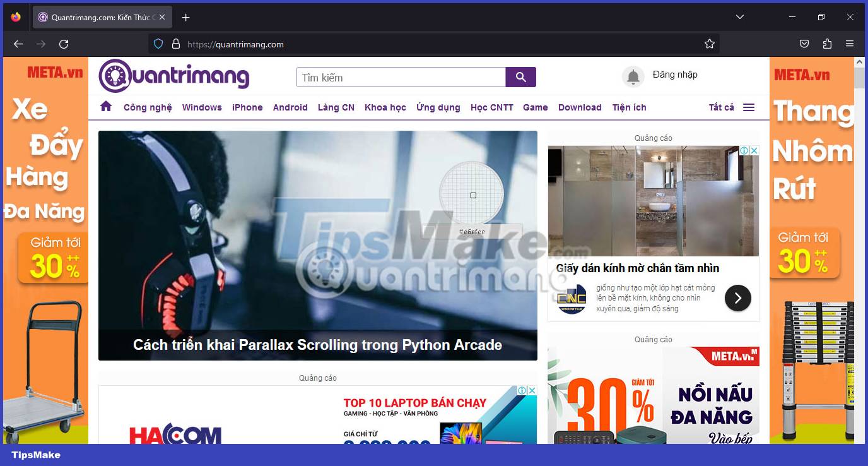The image size is (868, 466).
Task: Open the Firefox extensions puzzle icon
Action: [x=827, y=44]
